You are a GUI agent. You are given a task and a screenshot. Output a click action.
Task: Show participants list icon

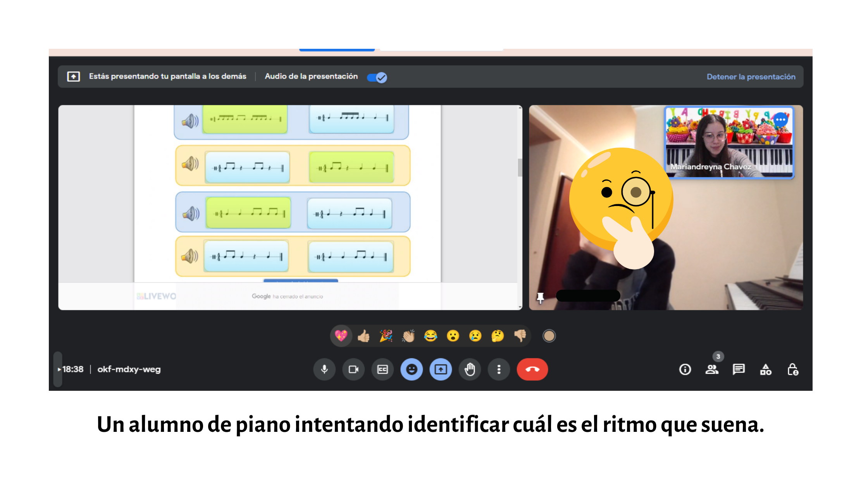click(x=712, y=369)
